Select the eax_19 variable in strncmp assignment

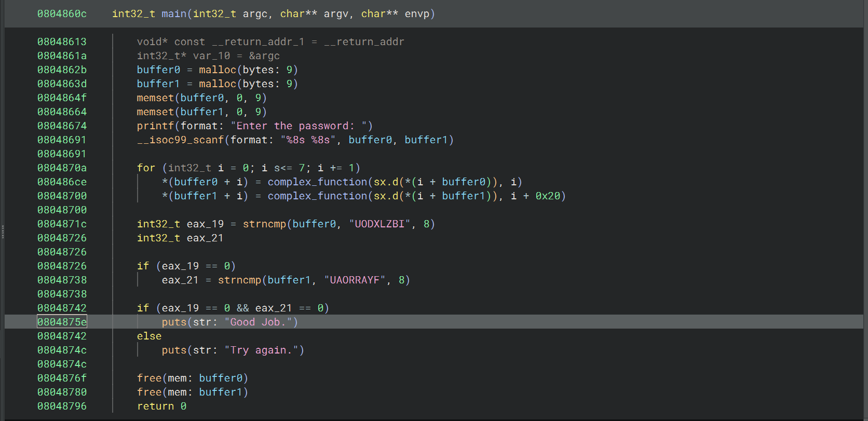tap(205, 224)
